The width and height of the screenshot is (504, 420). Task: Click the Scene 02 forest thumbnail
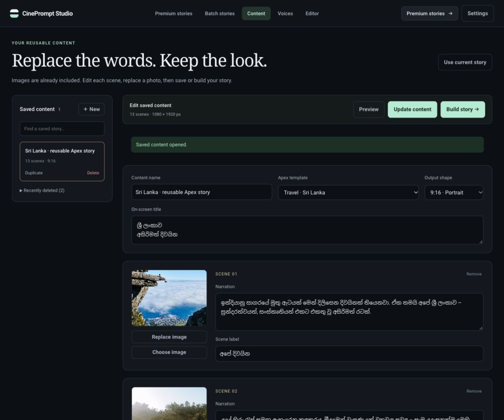tap(169, 404)
